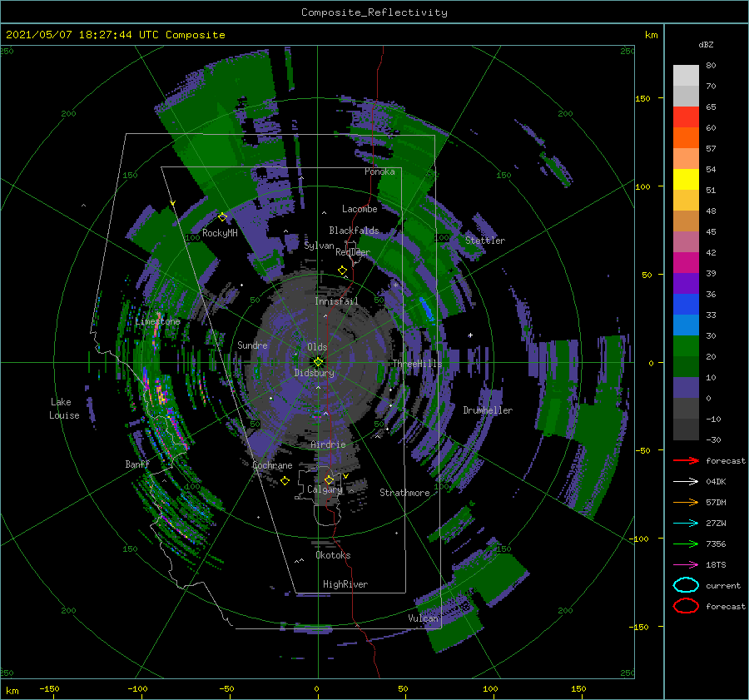749x700 pixels.
Task: Click the 7356 legend label
Action: (x=716, y=544)
